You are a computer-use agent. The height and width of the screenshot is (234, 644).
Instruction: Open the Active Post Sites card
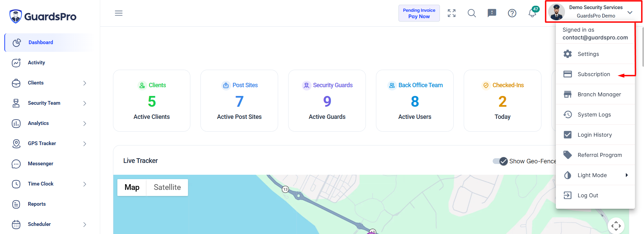[x=239, y=101]
